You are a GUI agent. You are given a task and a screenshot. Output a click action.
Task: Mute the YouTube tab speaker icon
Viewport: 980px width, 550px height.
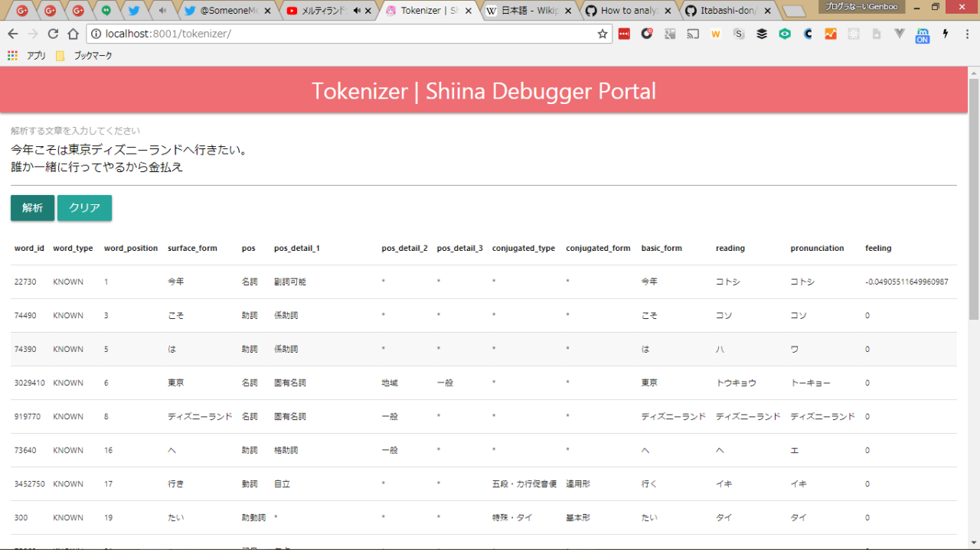pos(357,11)
